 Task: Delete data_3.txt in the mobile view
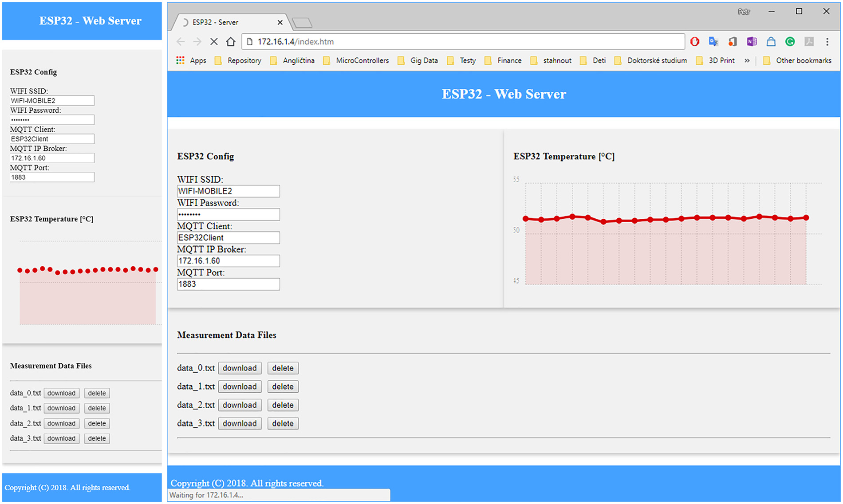97,438
